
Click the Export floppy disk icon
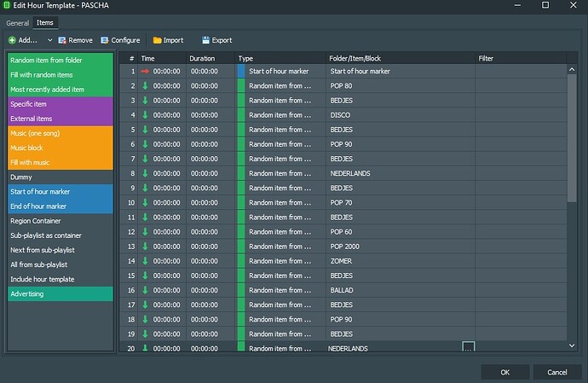click(205, 40)
